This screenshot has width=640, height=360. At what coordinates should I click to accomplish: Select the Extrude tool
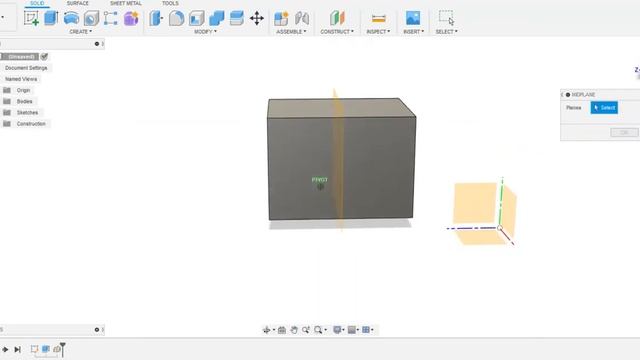click(51, 18)
